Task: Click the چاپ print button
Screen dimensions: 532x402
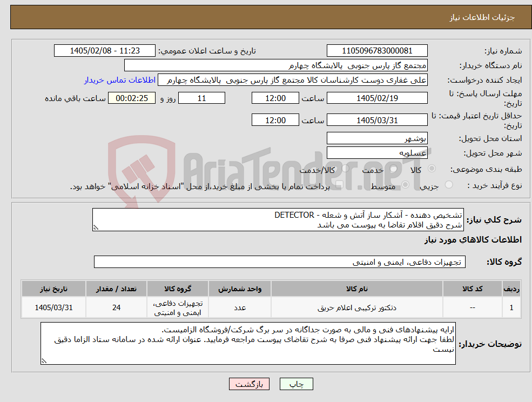Action: click(x=296, y=384)
